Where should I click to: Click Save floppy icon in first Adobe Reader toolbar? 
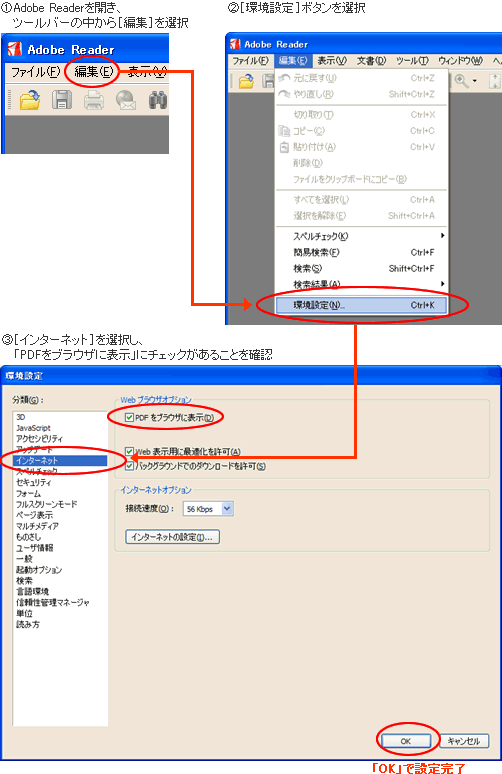[62, 100]
